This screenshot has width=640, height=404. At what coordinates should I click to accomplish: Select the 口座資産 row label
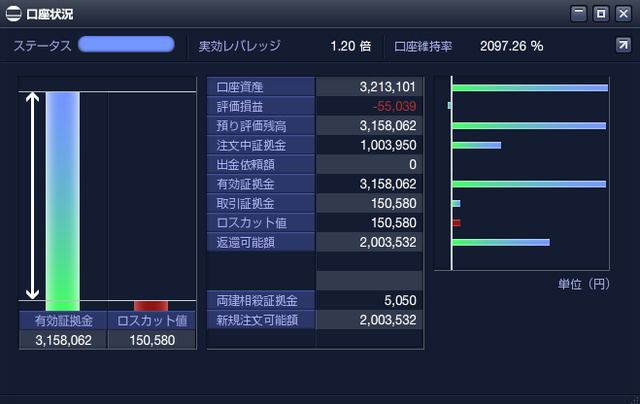tap(261, 87)
